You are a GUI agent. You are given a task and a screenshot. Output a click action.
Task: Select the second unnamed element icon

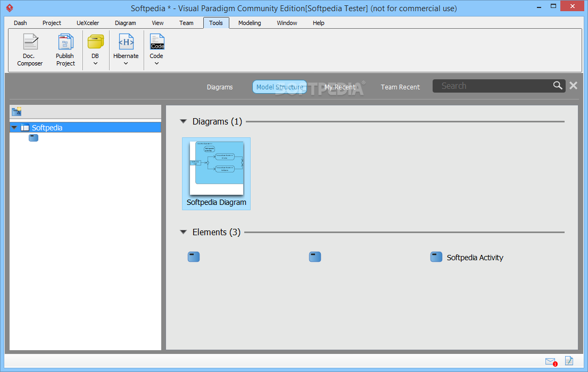(x=315, y=257)
